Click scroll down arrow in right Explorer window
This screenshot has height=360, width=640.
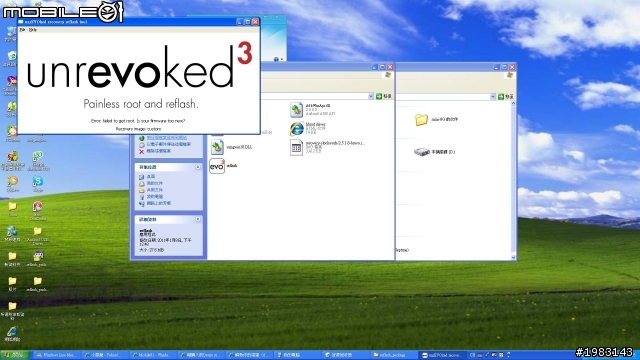coord(513,257)
